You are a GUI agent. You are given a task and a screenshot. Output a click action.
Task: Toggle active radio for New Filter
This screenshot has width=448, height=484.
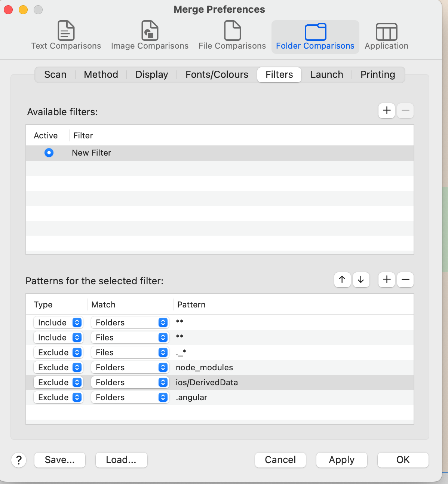(49, 153)
